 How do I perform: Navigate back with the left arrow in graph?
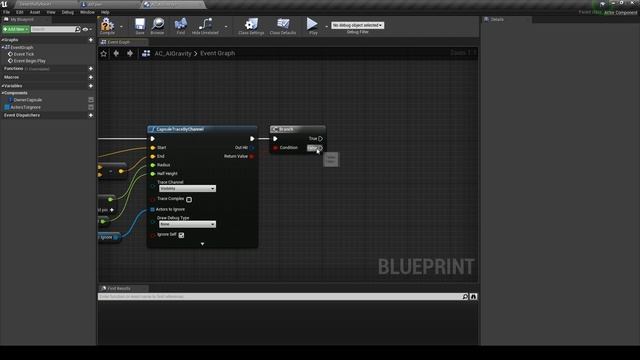[x=116, y=53]
